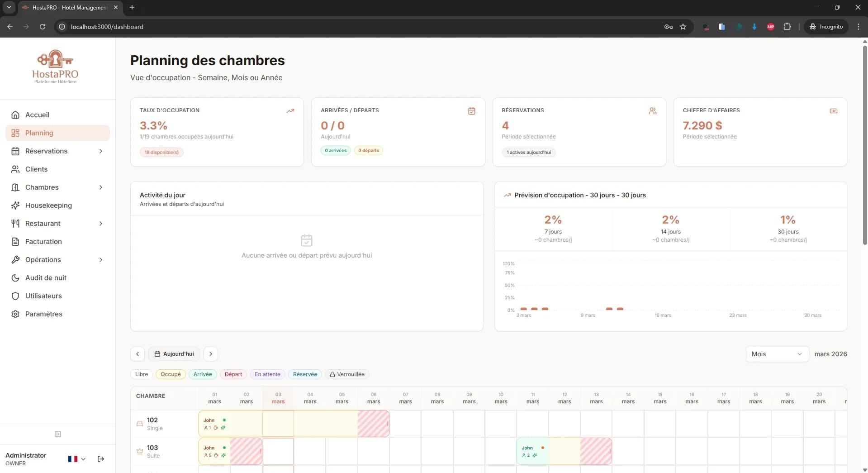Toggle the En attente legend filter
Screen dimensions: 868x473
(x=267, y=374)
